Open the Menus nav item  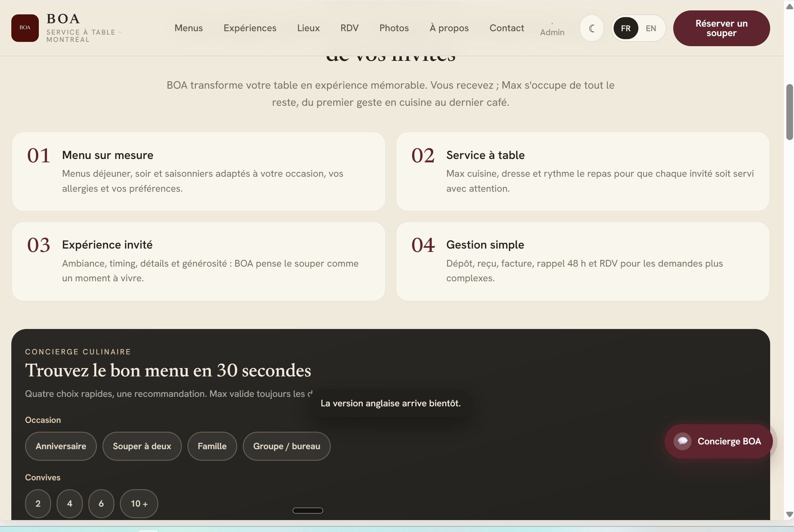(x=189, y=28)
